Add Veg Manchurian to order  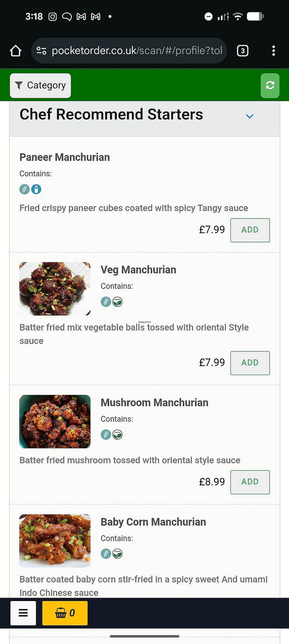(x=250, y=363)
